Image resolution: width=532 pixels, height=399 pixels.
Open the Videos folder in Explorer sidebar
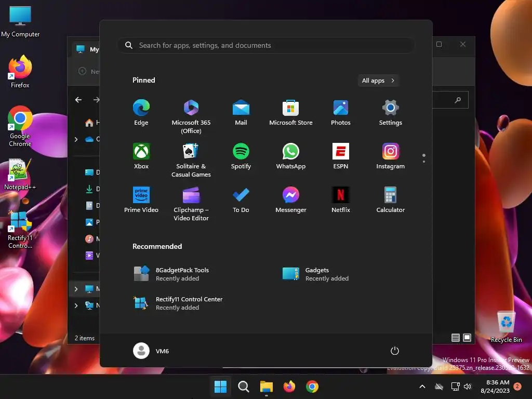pos(92,256)
